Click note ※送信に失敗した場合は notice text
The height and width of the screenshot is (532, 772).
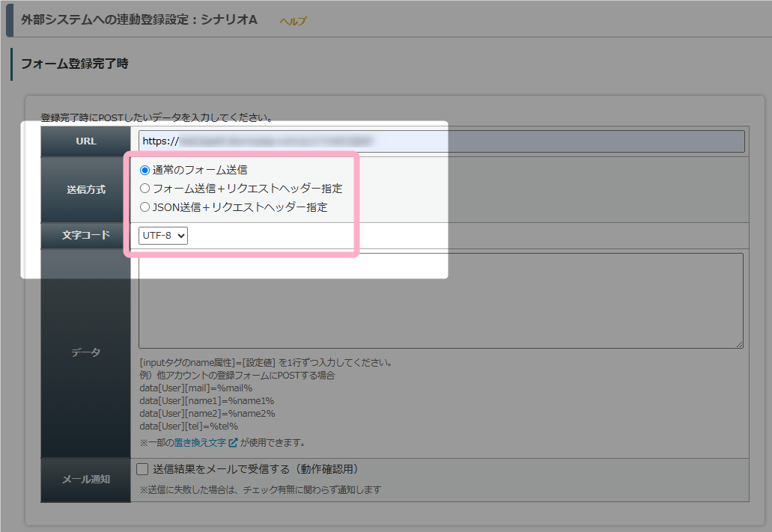261,490
